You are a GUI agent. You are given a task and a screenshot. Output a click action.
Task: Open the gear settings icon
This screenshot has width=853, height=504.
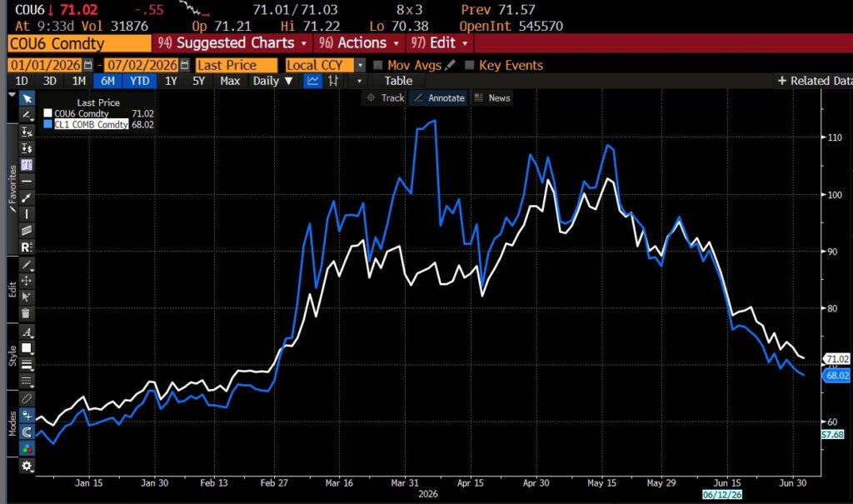coord(26,466)
